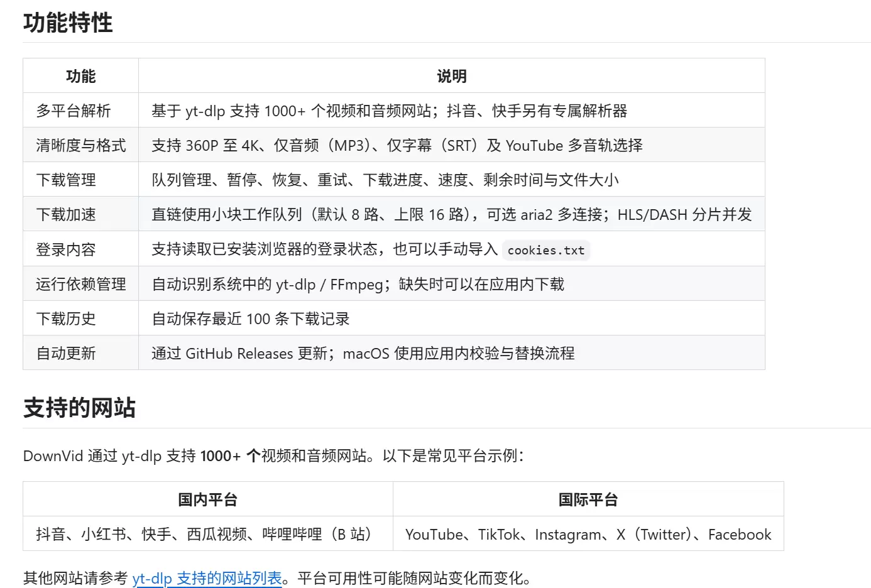Click the 360P 至 4K description cell
This screenshot has width=871, height=588.
452,145
